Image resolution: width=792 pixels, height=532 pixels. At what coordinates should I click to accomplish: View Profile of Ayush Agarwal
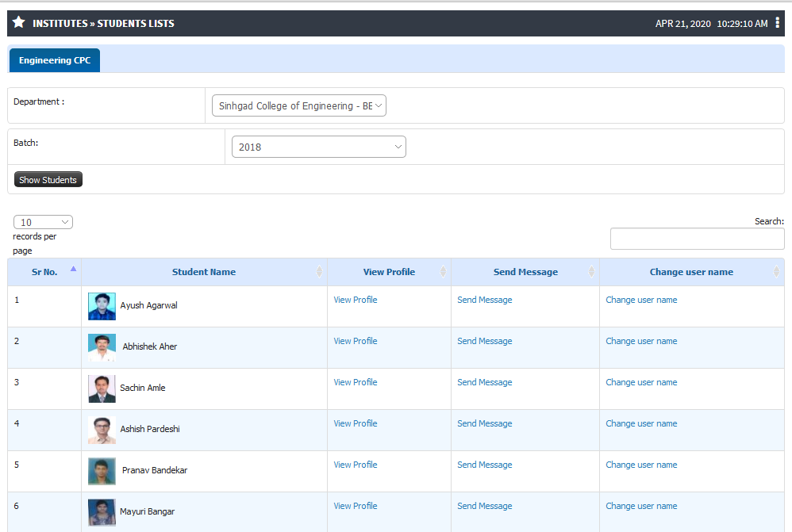pos(356,300)
